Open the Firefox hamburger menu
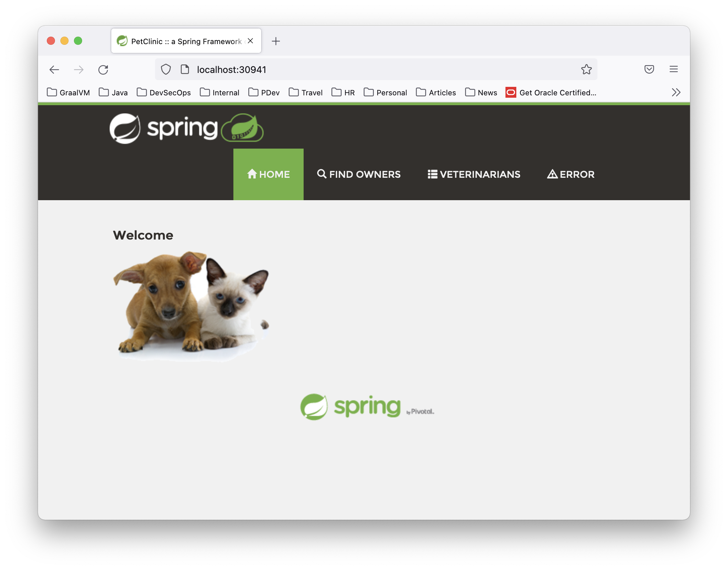This screenshot has height=570, width=728. pos(674,70)
